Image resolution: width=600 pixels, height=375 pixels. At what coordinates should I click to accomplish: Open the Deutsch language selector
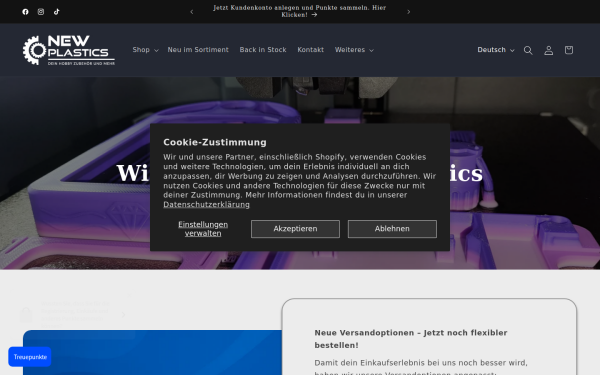pyautogui.click(x=496, y=50)
